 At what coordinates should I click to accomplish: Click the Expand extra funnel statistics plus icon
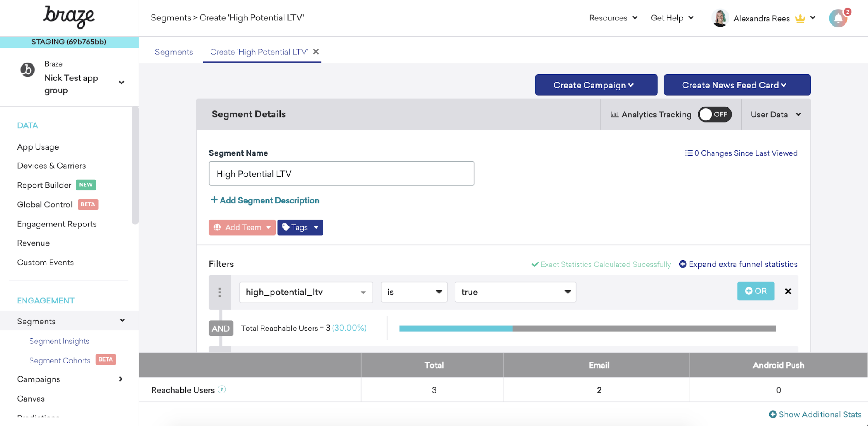(683, 264)
